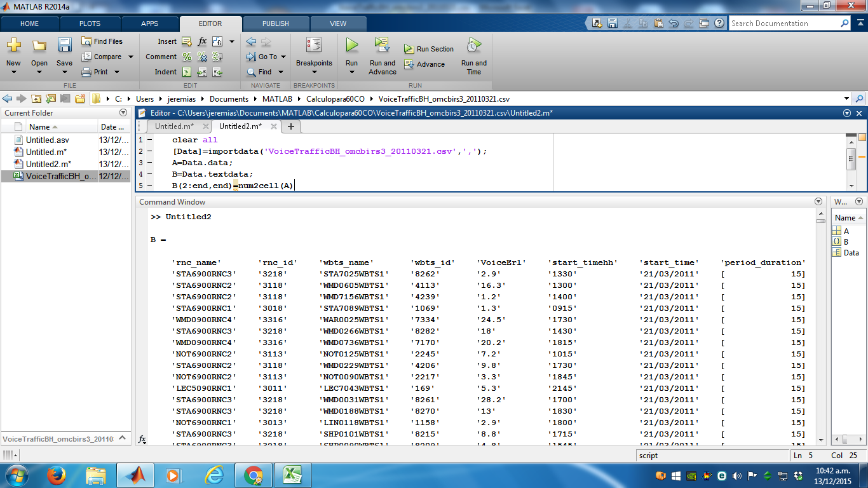Open Excel from the taskbar
This screenshot has width=868, height=488.
coord(292,475)
